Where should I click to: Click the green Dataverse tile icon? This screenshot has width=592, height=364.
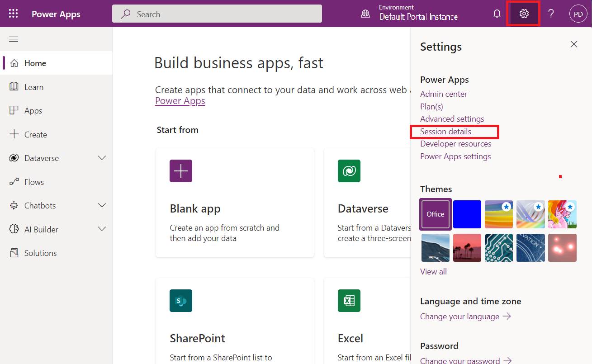pos(349,171)
